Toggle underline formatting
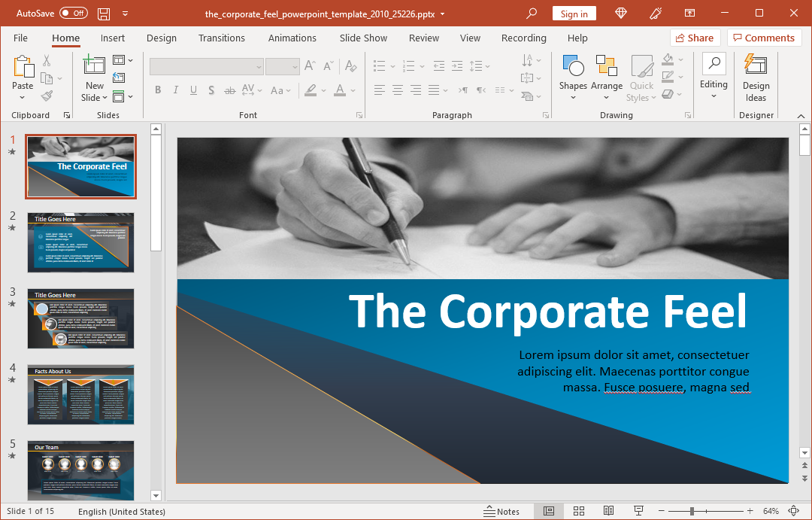The width and height of the screenshot is (812, 520). point(193,90)
